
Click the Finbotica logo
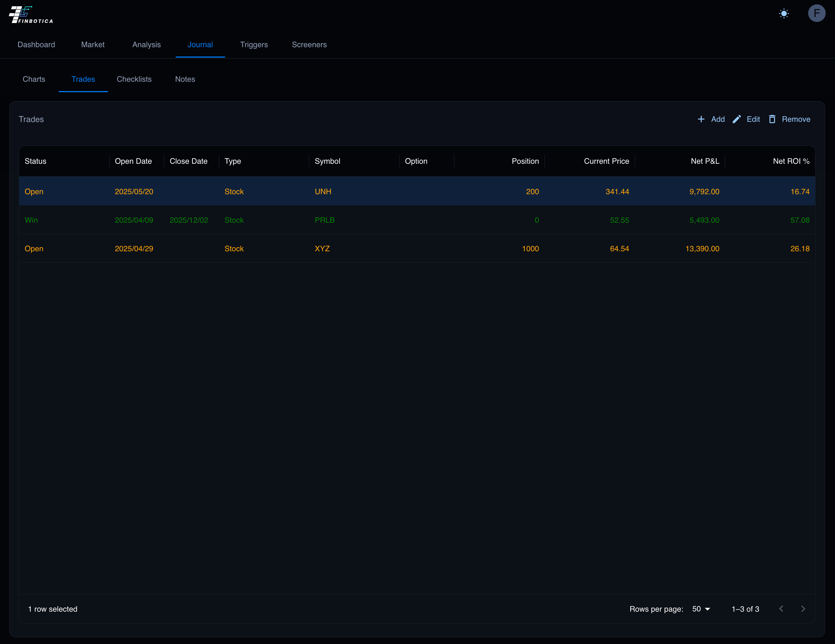point(31,15)
